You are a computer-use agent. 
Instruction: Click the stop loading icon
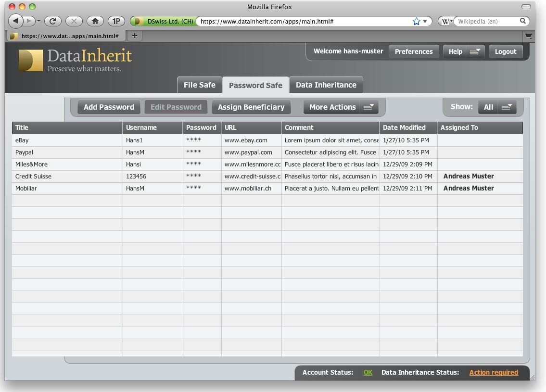[73, 21]
